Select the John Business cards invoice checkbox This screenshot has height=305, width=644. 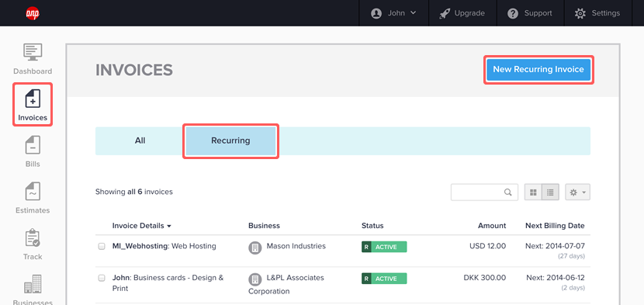pos(102,279)
